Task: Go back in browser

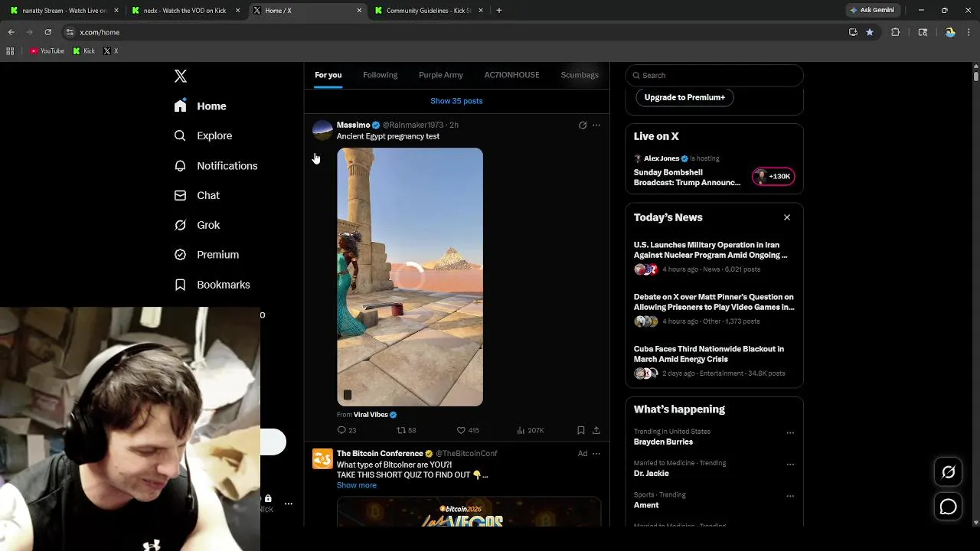Action: tap(11, 32)
